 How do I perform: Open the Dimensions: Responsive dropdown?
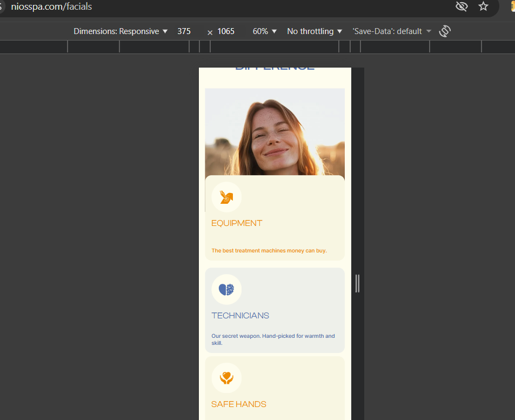pos(121,31)
